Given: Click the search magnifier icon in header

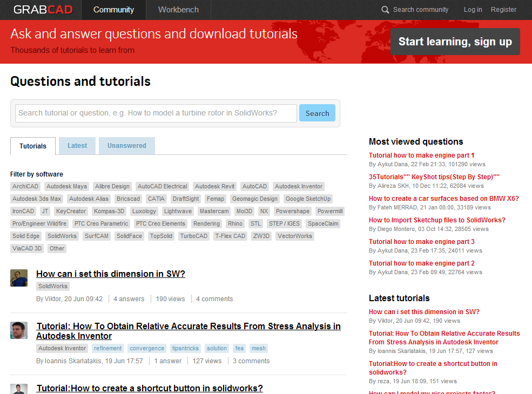Looking at the screenshot, I should click(x=385, y=10).
